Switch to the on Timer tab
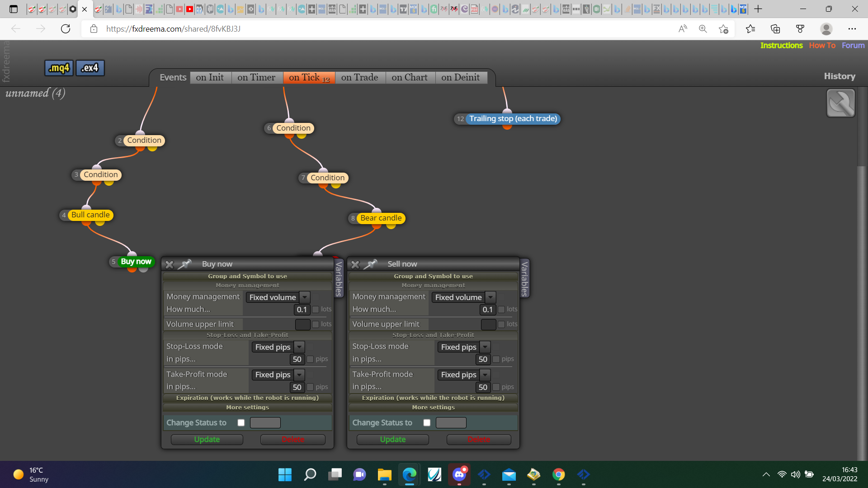 pyautogui.click(x=256, y=78)
